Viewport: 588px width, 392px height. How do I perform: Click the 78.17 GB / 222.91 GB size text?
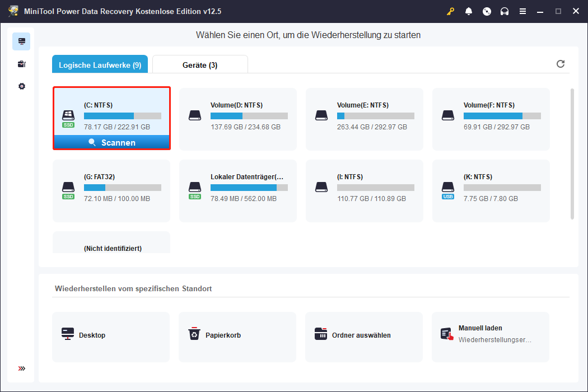[117, 127]
